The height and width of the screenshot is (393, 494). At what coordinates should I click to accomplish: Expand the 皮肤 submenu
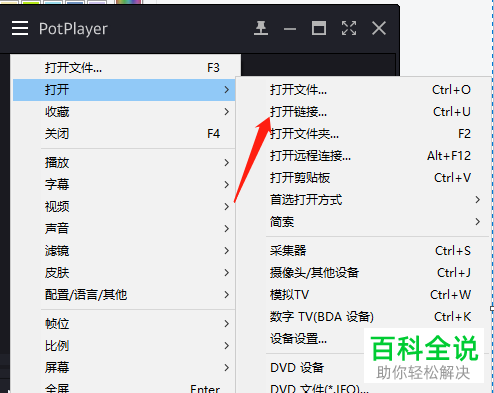pyautogui.click(x=124, y=273)
